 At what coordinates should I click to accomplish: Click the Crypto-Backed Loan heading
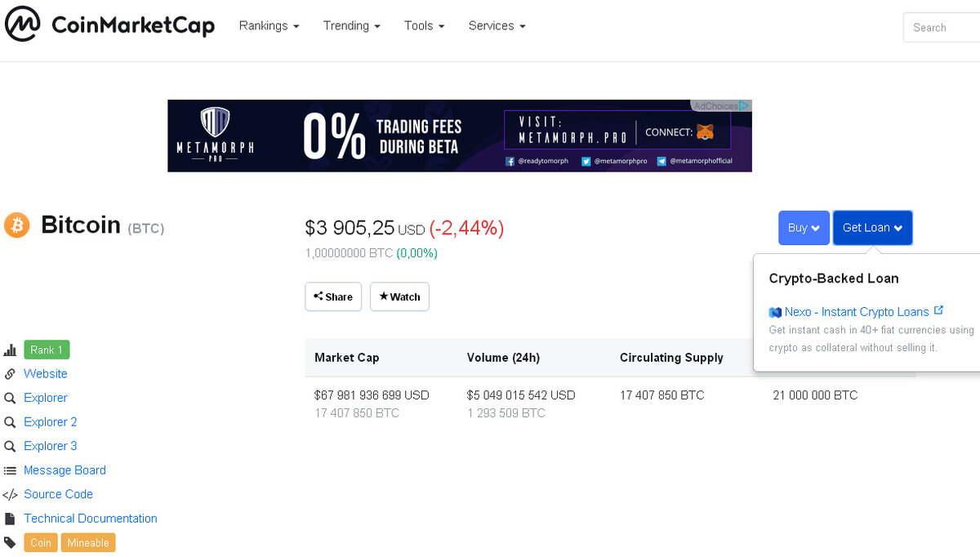pos(834,278)
